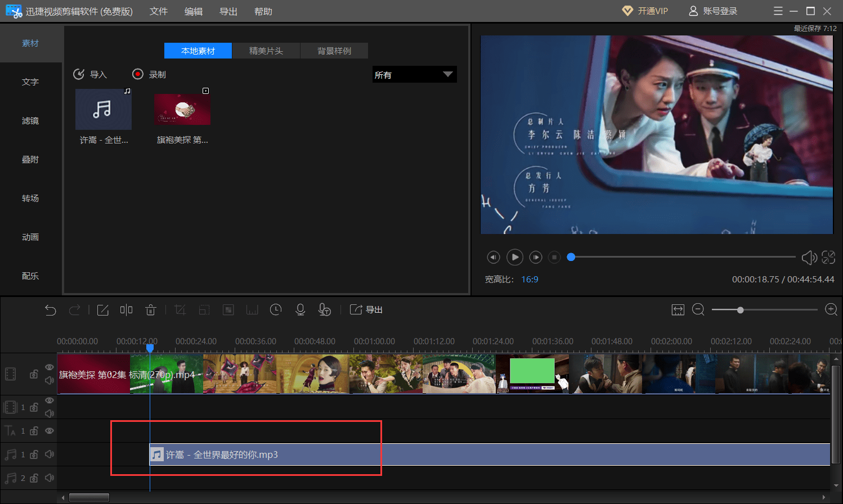
Task: Mute audio track 1 speaker icon
Action: [x=50, y=454]
